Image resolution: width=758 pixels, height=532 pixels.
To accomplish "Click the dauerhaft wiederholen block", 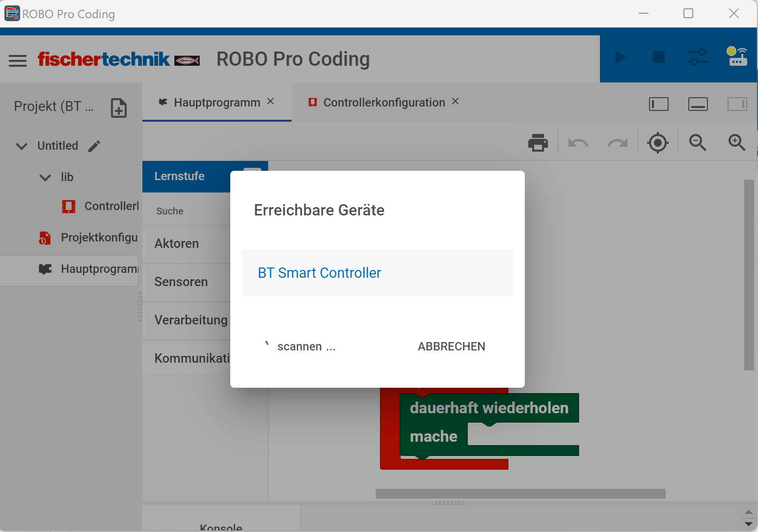I will pos(489,408).
